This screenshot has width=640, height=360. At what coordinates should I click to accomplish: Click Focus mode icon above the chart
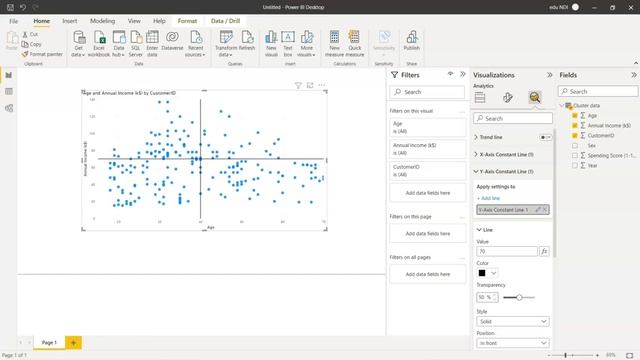[x=310, y=85]
